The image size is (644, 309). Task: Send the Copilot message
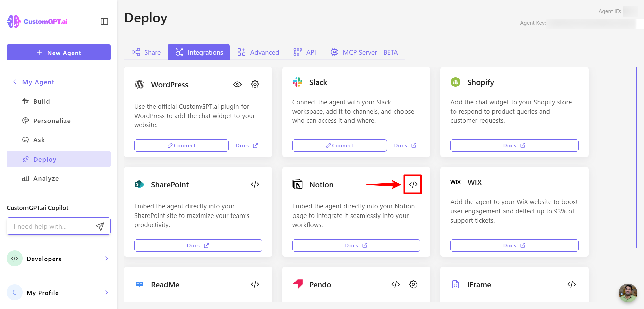pos(100,226)
